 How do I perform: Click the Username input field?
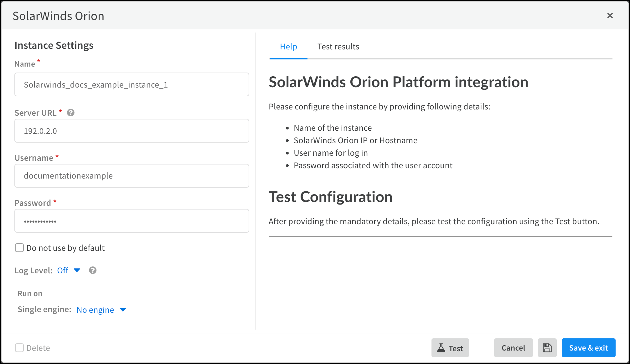(x=132, y=176)
